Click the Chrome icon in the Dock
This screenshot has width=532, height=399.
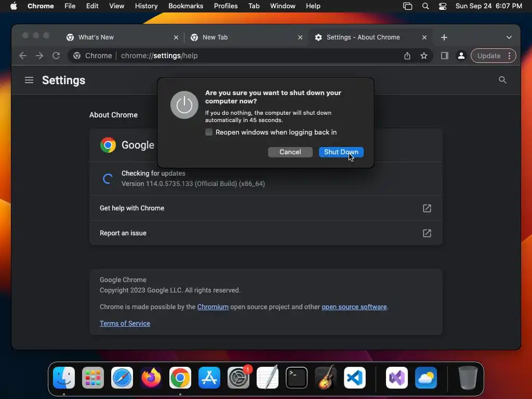tap(180, 378)
